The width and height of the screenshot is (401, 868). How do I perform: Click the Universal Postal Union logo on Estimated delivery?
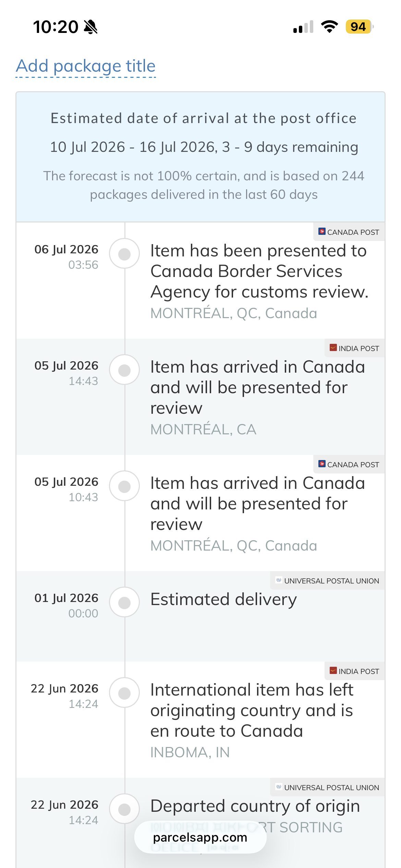click(279, 580)
